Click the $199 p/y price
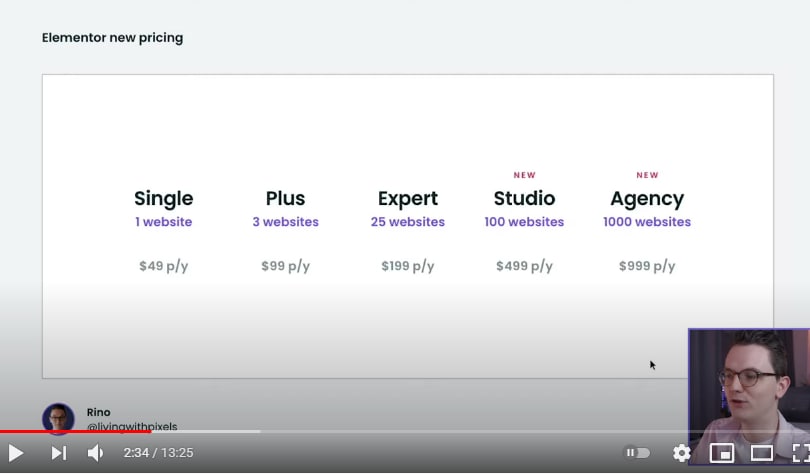This screenshot has height=474, width=810. click(408, 266)
